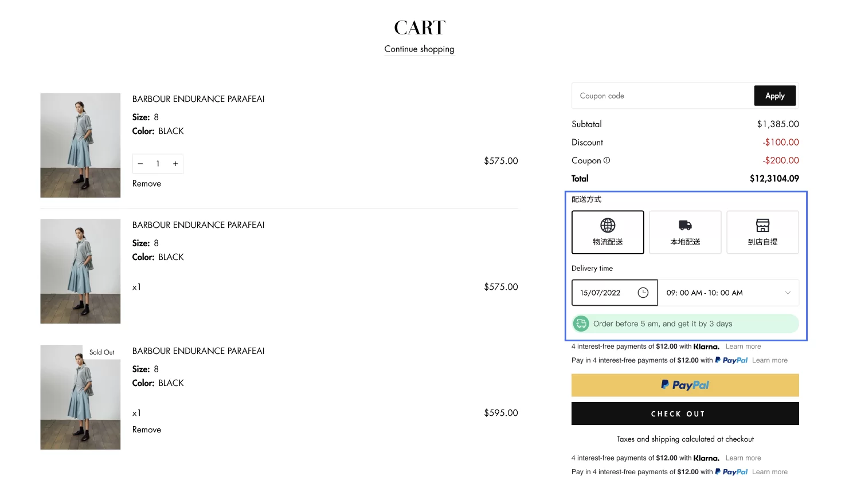853x504 pixels.
Task: Remove the first cart item
Action: 147,184
